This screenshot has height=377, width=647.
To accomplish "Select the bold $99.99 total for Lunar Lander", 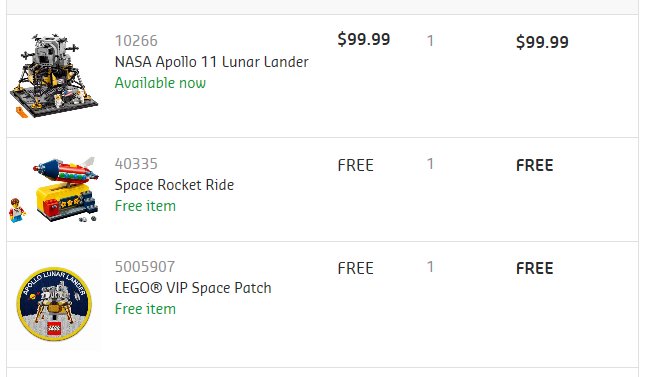I will coord(542,42).
